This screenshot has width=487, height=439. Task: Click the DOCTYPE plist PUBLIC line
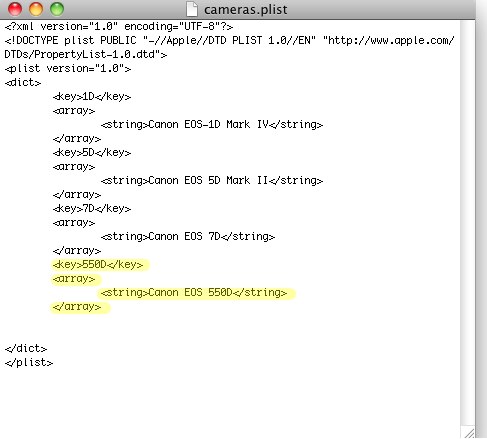[229, 40]
